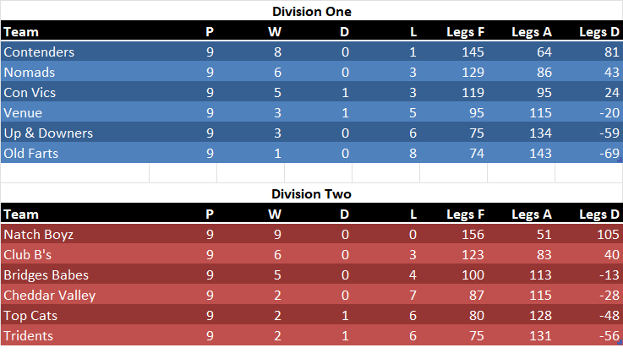Select Division Two's Legs A column header
623x364 pixels.
pyautogui.click(x=532, y=215)
